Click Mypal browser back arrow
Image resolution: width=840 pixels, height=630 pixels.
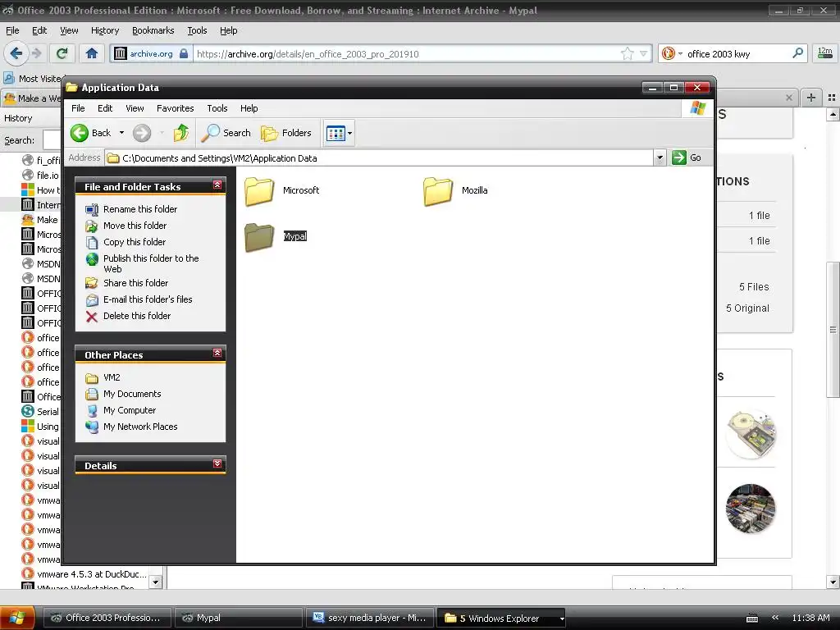click(x=16, y=53)
